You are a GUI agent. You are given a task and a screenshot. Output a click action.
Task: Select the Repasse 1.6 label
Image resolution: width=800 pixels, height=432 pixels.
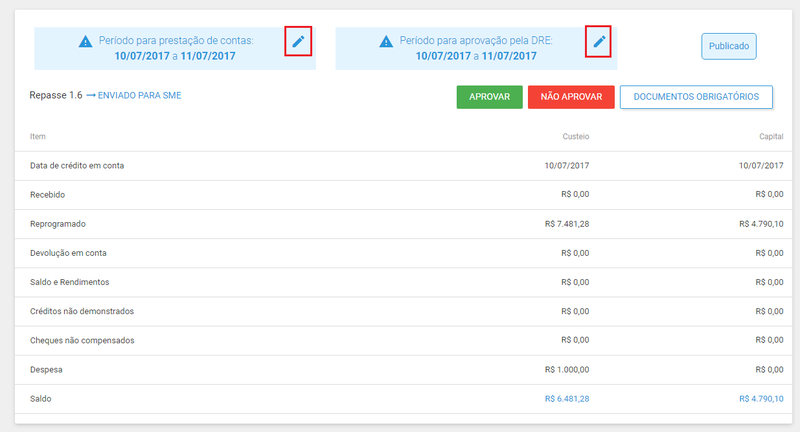(x=56, y=95)
